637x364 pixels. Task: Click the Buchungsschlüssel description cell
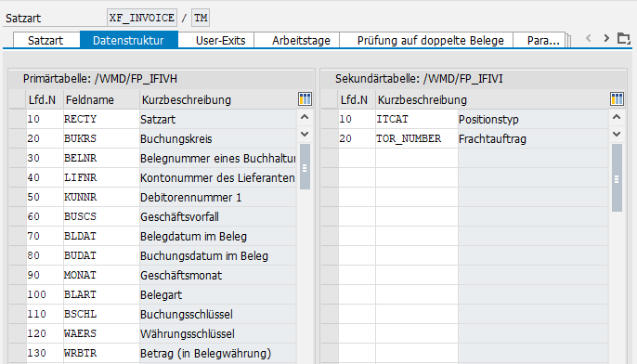point(217,314)
